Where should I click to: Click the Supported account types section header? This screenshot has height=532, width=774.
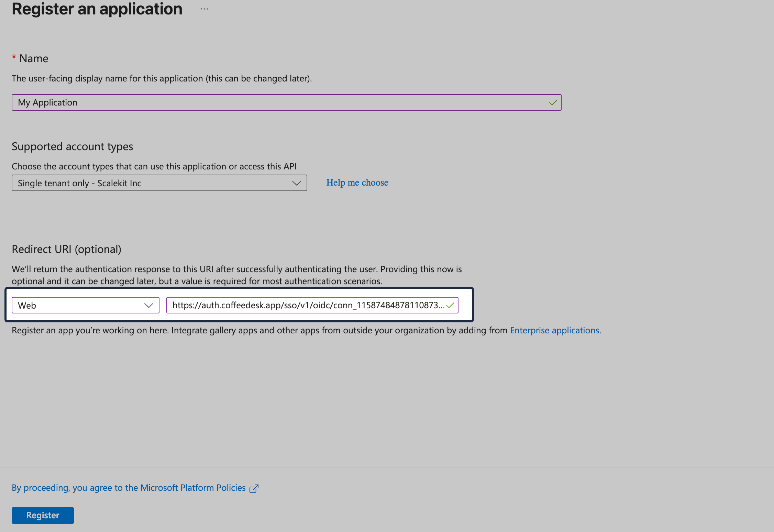coord(72,146)
